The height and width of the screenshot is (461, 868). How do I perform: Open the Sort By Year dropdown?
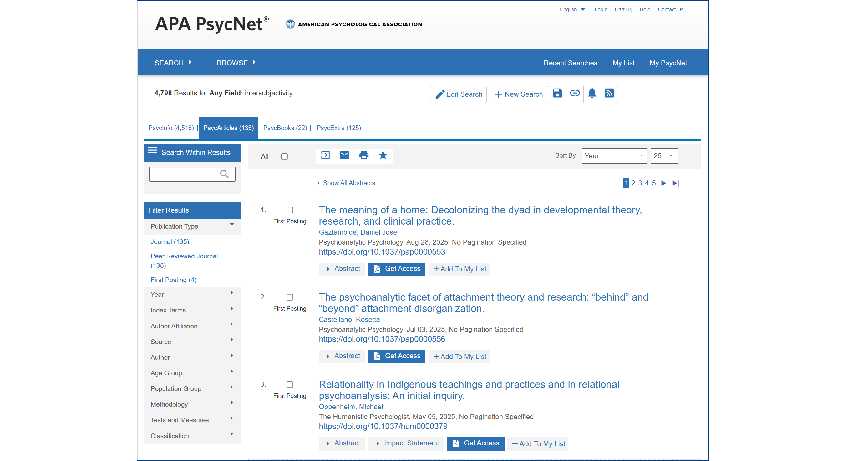[614, 156]
